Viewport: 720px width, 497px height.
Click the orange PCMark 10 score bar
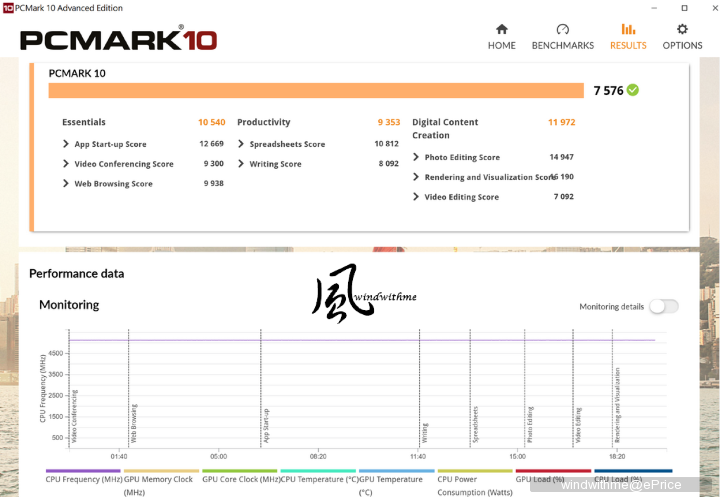point(316,90)
